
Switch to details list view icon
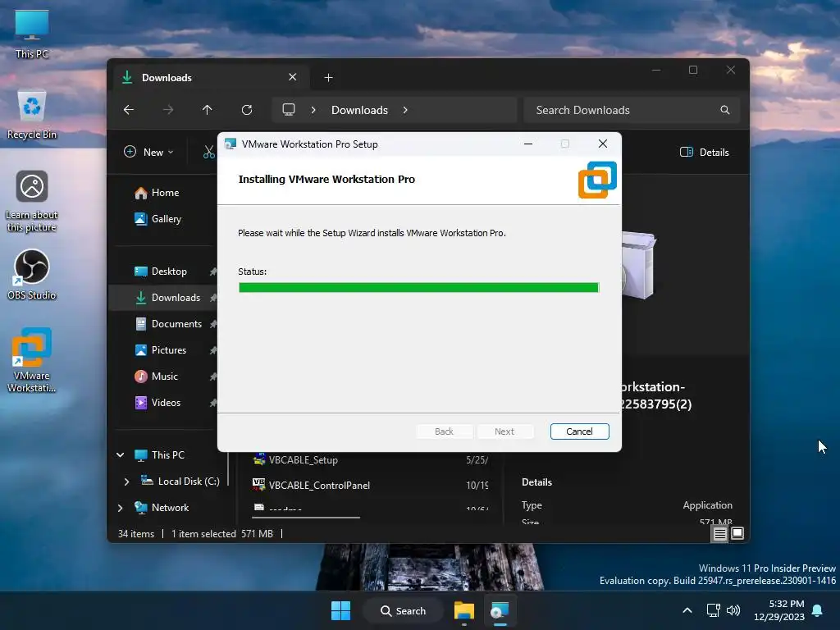tap(720, 533)
